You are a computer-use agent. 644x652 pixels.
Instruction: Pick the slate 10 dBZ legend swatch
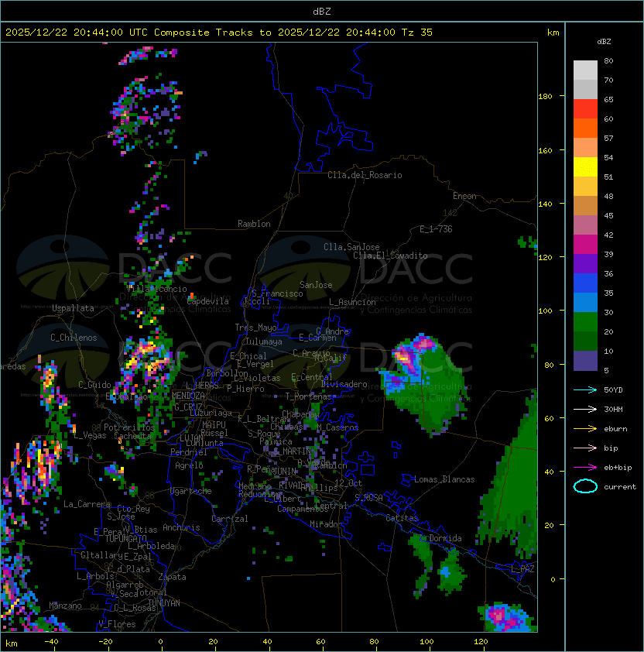point(585,361)
